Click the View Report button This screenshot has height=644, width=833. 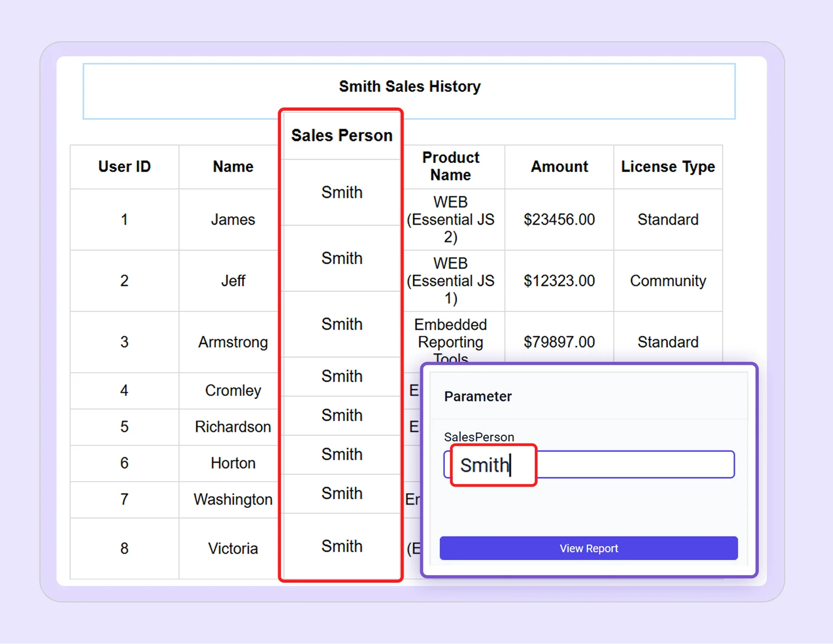[588, 548]
